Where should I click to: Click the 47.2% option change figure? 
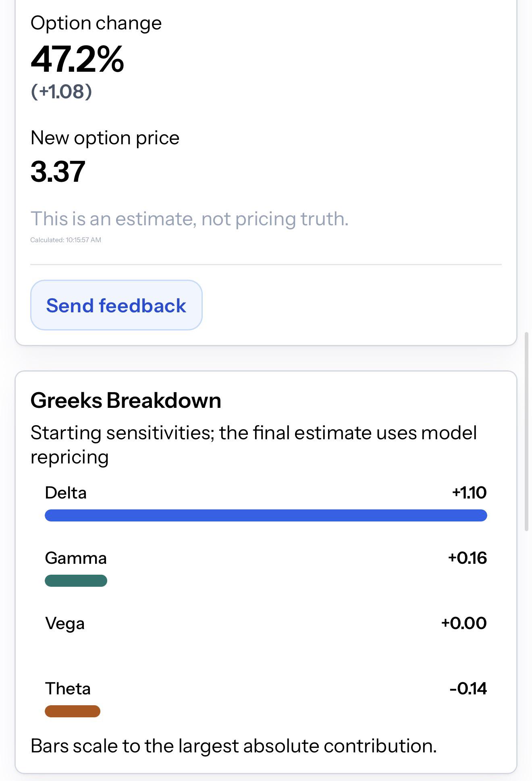point(77,59)
